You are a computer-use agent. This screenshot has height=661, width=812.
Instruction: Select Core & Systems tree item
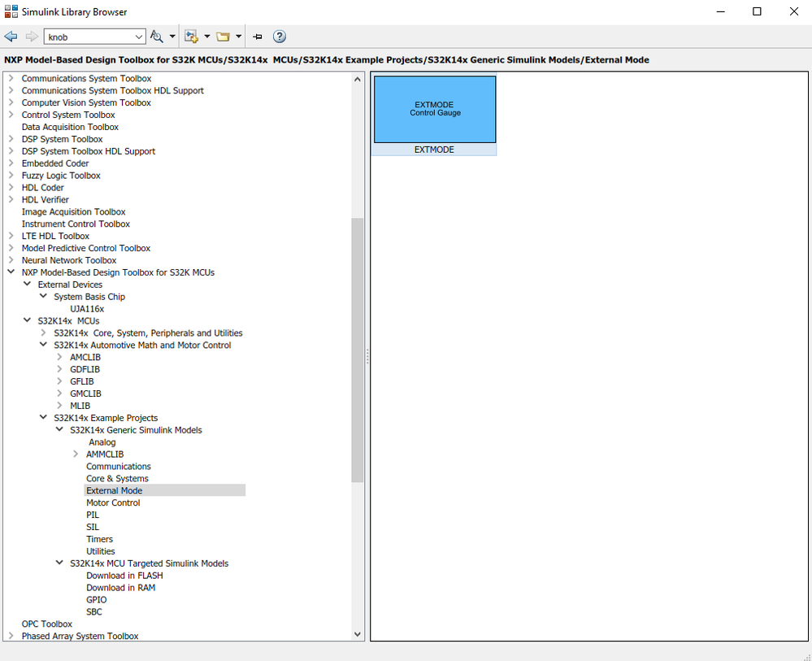point(117,479)
